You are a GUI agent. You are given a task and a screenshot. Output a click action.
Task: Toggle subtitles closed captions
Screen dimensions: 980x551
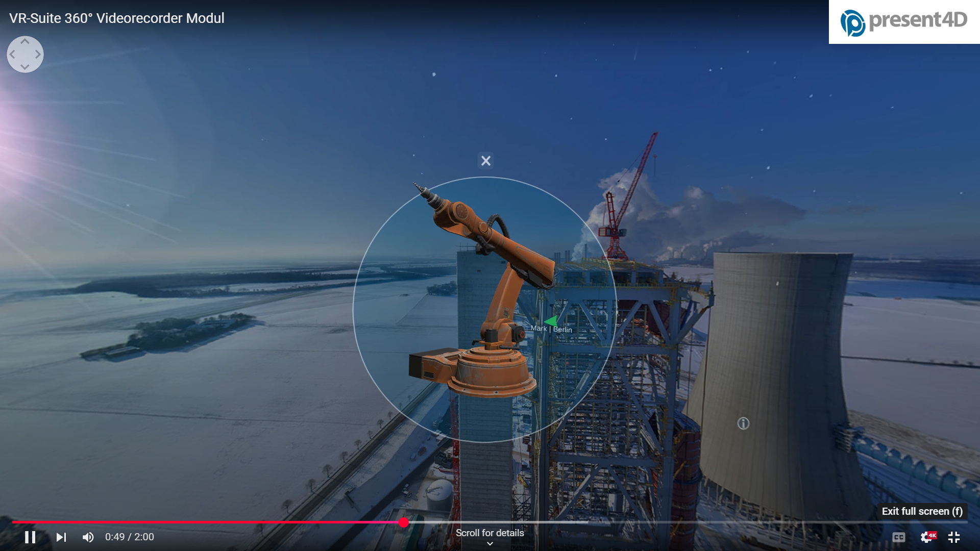point(899,537)
